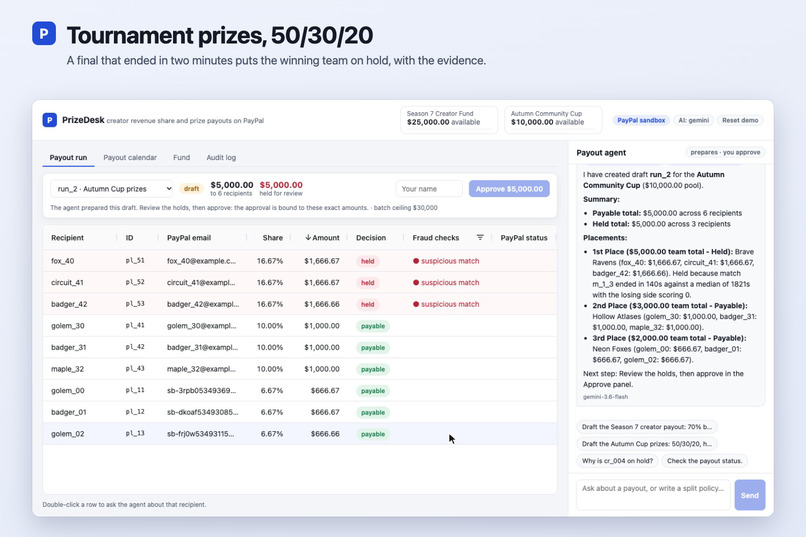The width and height of the screenshot is (806, 537).
Task: Select recipient name maple_32
Action: click(x=67, y=369)
